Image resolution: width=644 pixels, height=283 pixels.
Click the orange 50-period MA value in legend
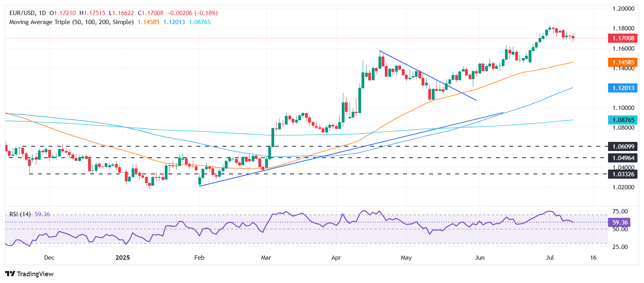pos(149,22)
